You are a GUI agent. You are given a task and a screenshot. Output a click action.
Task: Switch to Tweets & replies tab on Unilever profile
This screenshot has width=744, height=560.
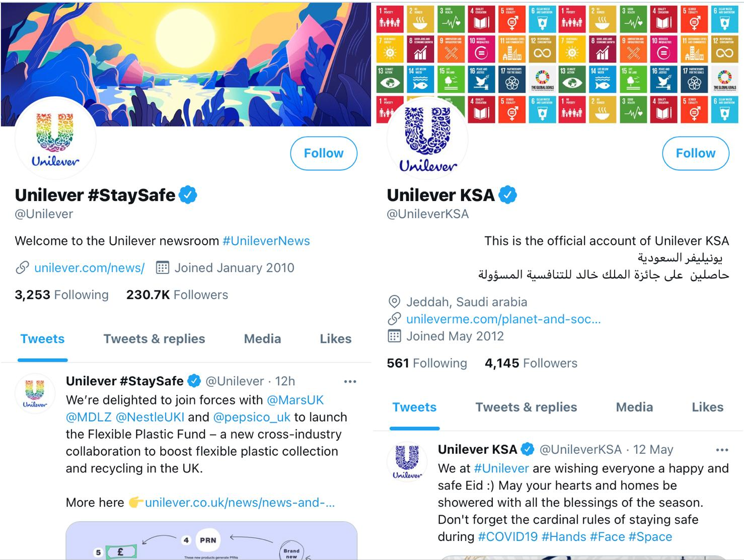point(154,339)
